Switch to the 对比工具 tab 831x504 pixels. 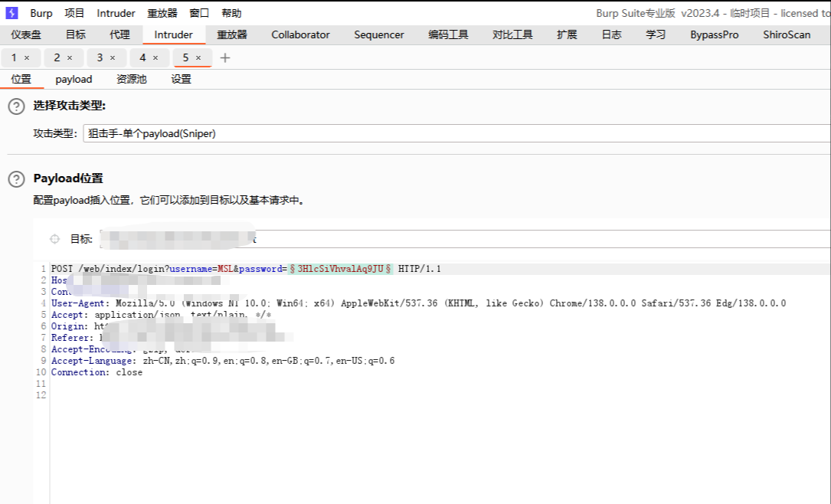click(x=512, y=34)
